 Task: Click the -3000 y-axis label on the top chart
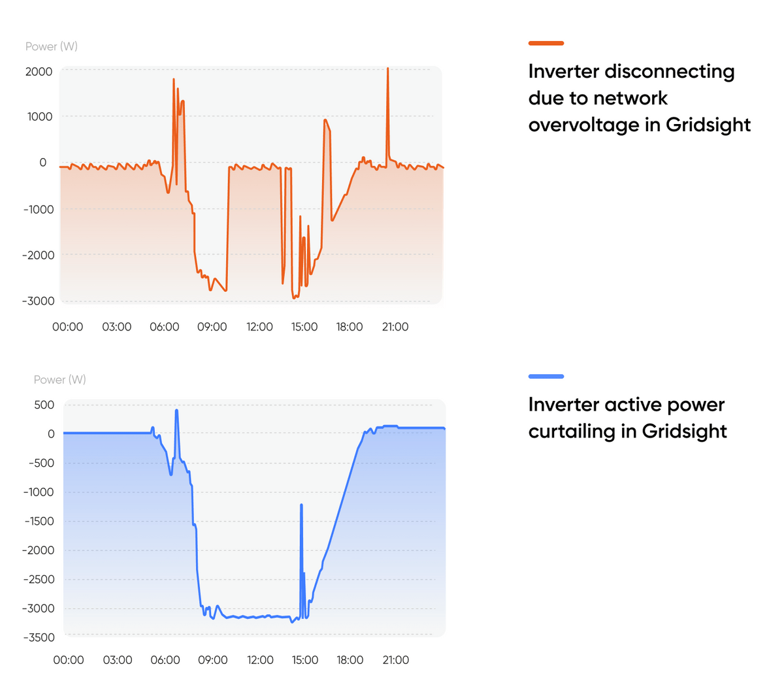click(38, 301)
